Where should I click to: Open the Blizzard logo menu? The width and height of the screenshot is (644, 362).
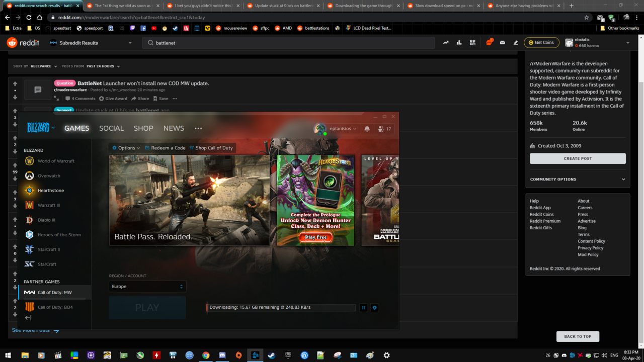[41, 128]
